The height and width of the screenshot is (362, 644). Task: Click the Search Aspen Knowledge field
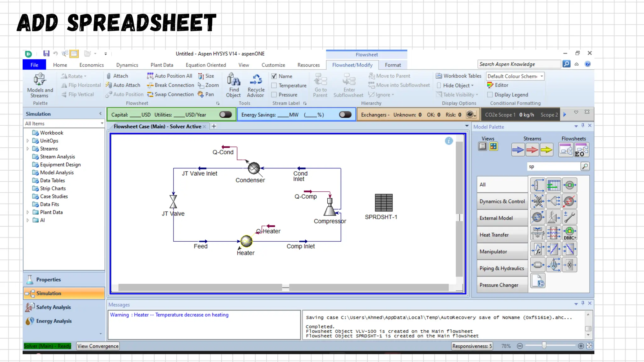(x=519, y=64)
